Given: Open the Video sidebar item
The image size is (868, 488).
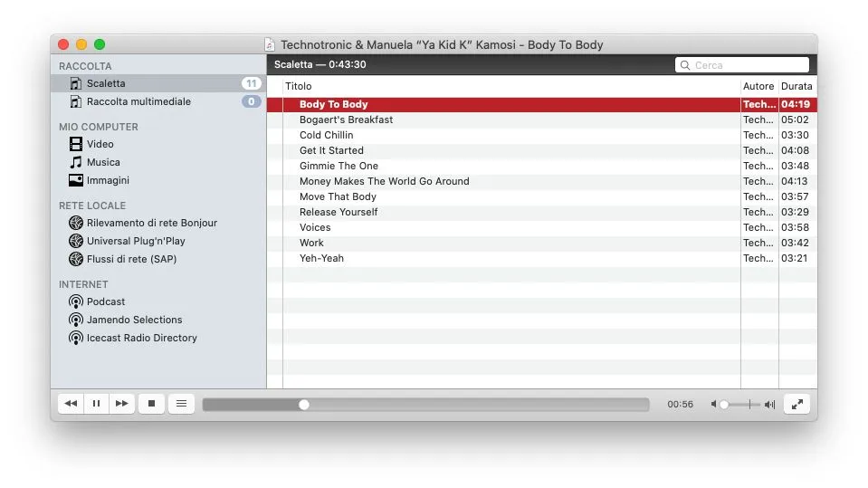Looking at the screenshot, I should (x=158, y=144).
